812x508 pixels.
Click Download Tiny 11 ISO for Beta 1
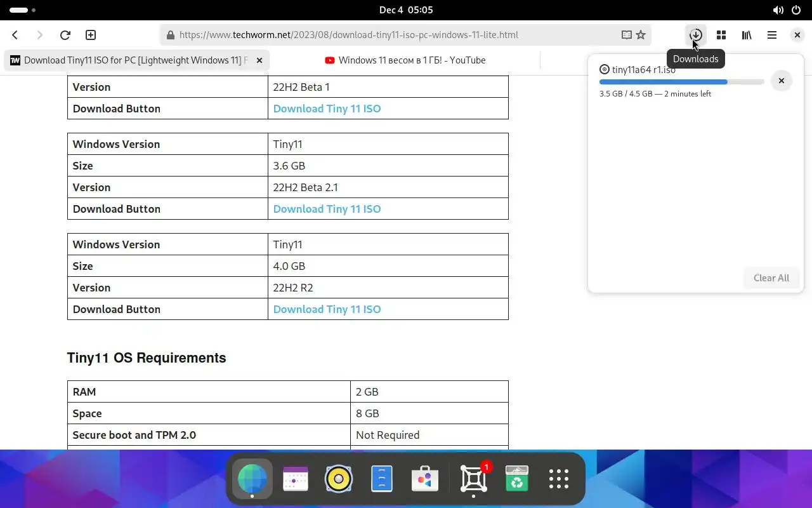pos(327,109)
